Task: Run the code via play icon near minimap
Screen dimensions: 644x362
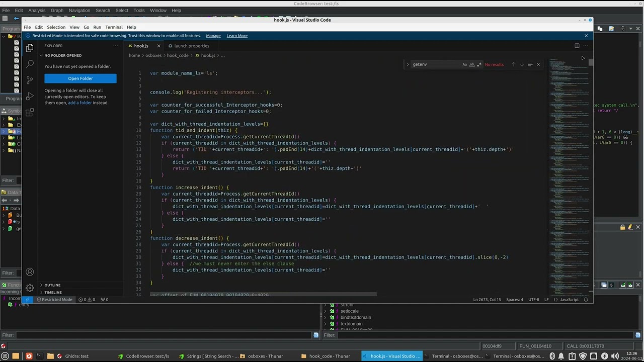Action: coord(583,58)
